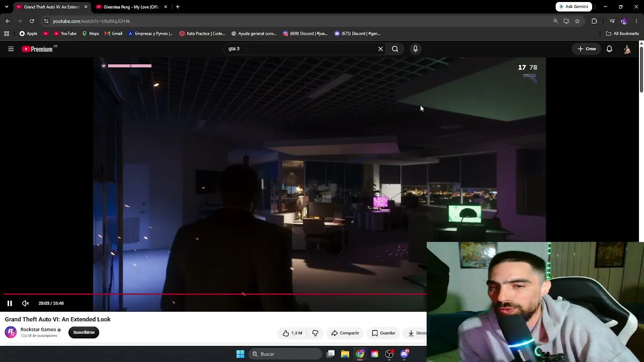644x362 pixels.
Task: Open the Crear button
Action: (x=587, y=49)
